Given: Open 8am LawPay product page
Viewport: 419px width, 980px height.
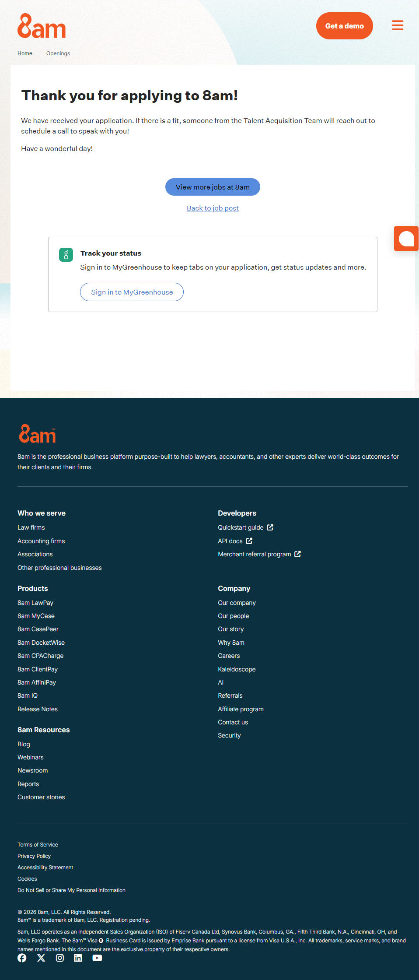Looking at the screenshot, I should point(35,603).
